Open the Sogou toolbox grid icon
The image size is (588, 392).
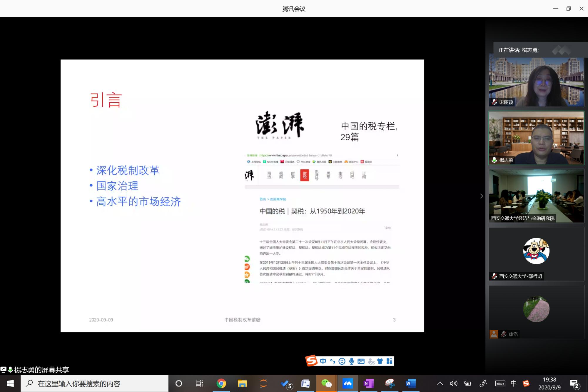click(389, 361)
